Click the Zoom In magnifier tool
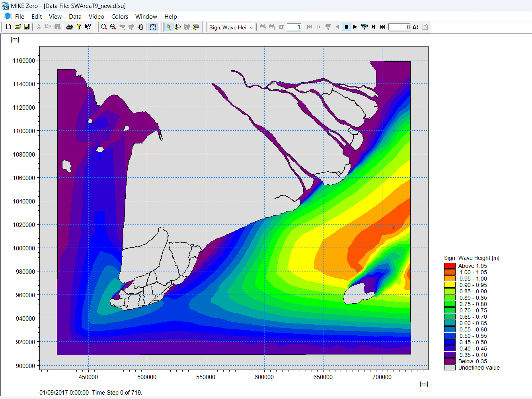 click(104, 27)
